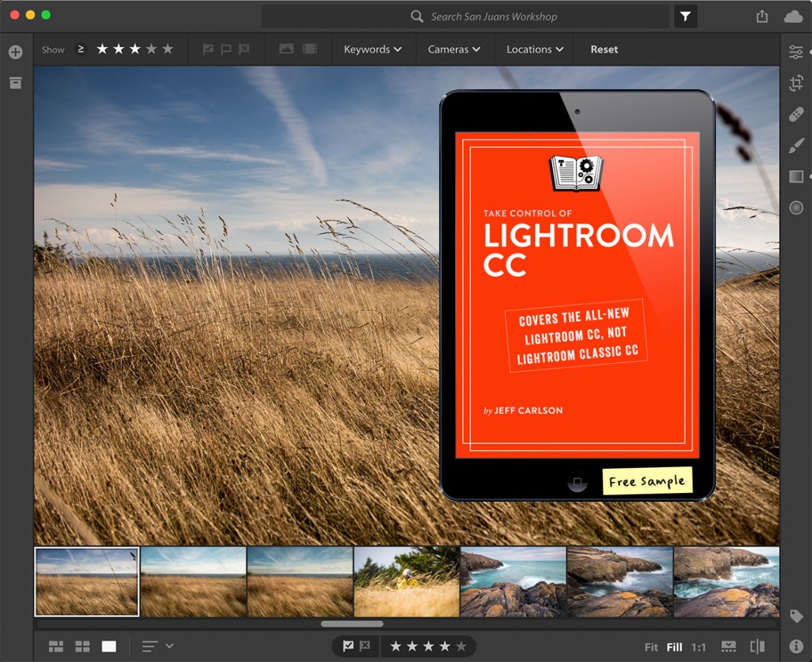The image size is (812, 662).
Task: Select the Healing Brush tool
Action: tap(796, 114)
